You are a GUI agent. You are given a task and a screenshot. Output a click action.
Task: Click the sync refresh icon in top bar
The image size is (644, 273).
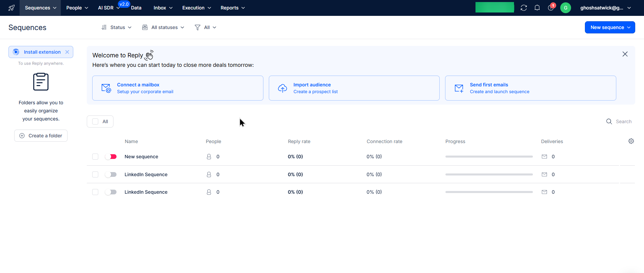524,8
